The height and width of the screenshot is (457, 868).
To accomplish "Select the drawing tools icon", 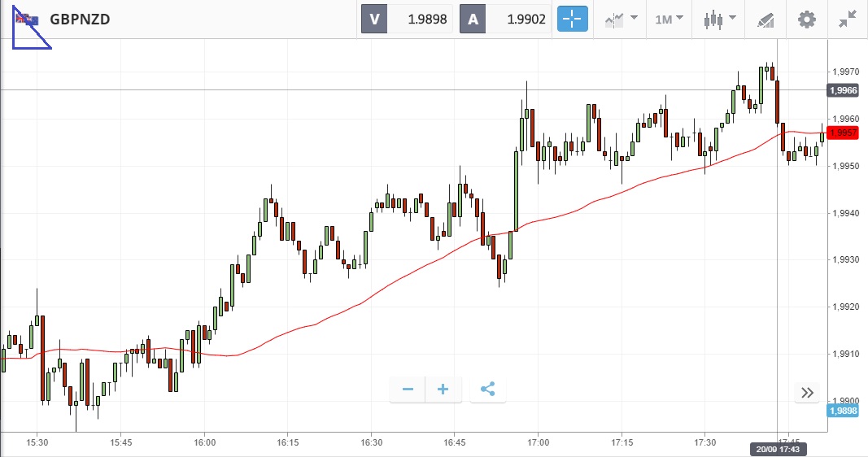I will (x=765, y=19).
